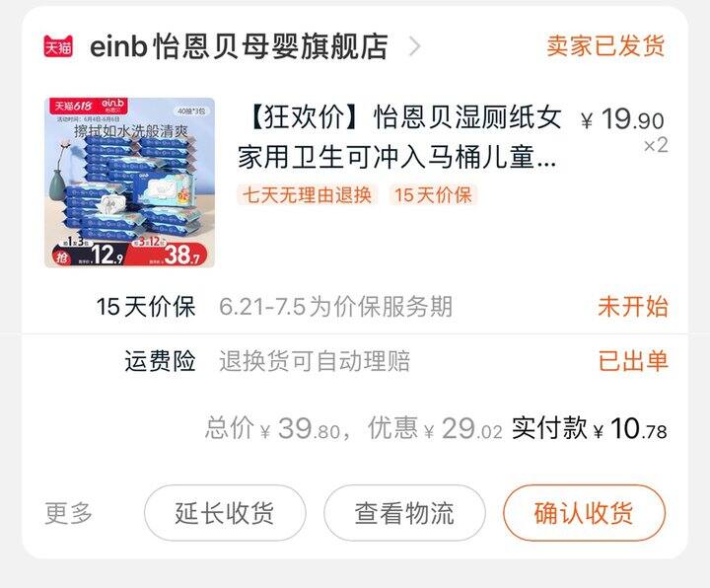Open the wet wipes product thumbnail
The image size is (710, 588).
tap(129, 183)
